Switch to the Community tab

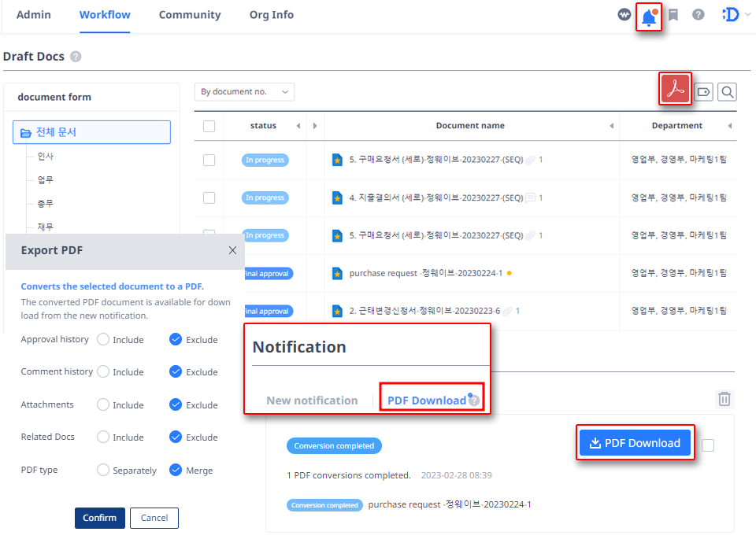(x=189, y=14)
